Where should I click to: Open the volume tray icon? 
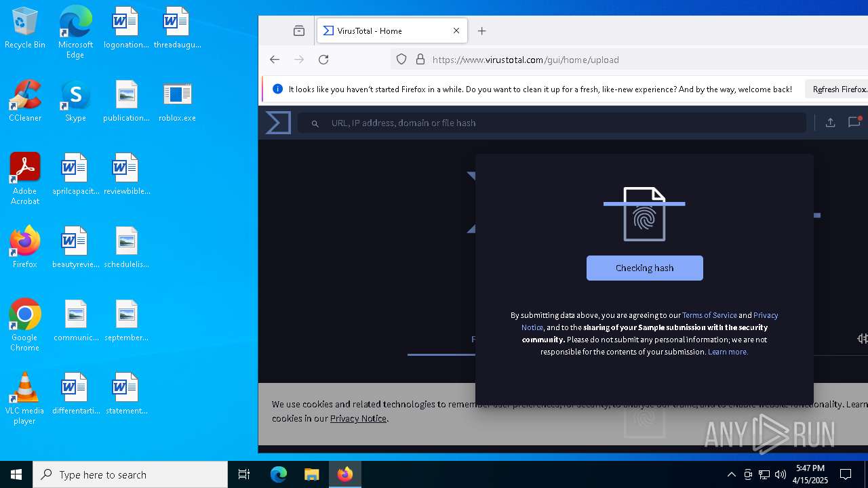coord(781,474)
